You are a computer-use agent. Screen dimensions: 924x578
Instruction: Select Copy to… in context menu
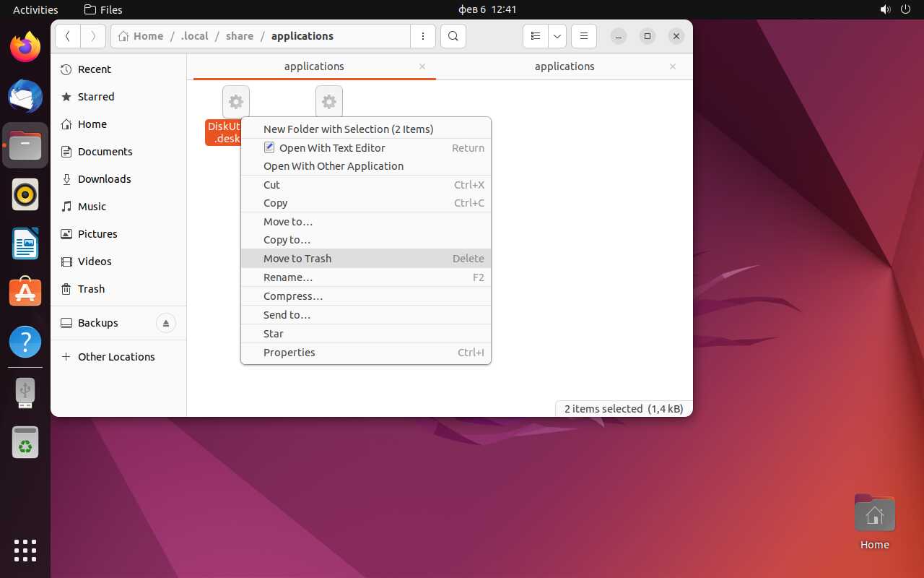pos(366,240)
